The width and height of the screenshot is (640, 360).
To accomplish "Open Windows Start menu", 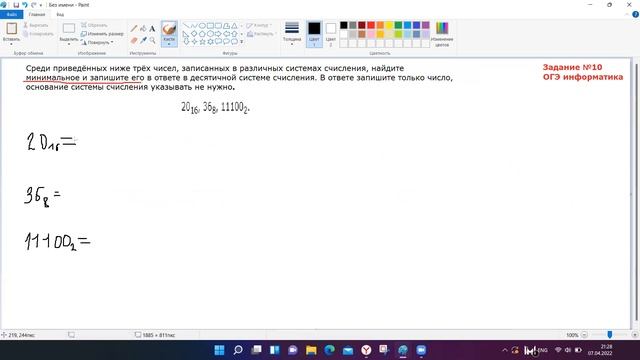I will pyautogui.click(x=220, y=350).
